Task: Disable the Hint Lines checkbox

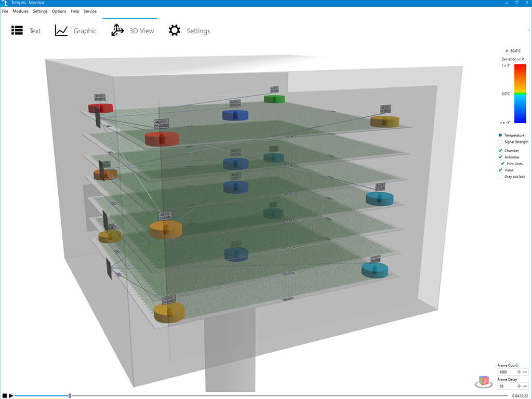Action: pos(502,164)
